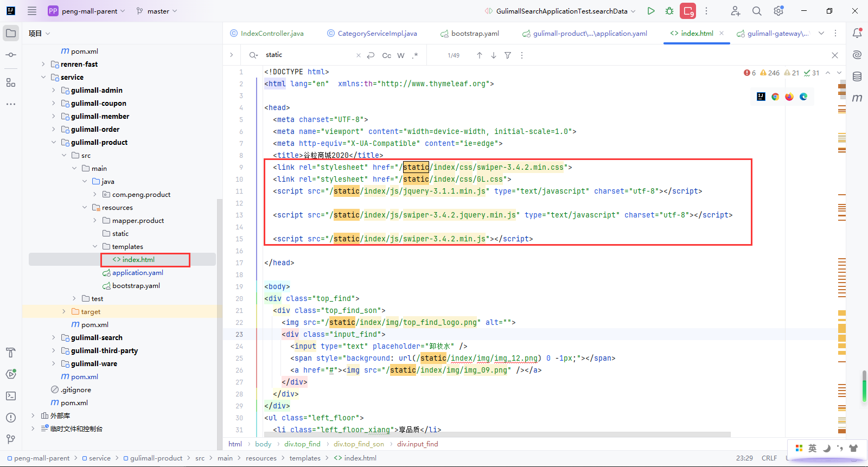Open the AI Assistant panel

pyautogui.click(x=857, y=55)
